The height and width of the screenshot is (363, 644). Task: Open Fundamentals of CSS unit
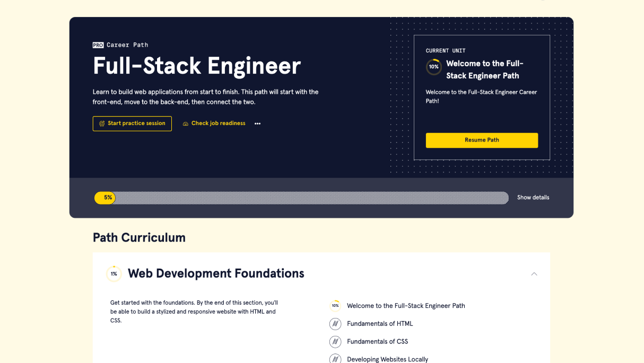click(x=378, y=342)
